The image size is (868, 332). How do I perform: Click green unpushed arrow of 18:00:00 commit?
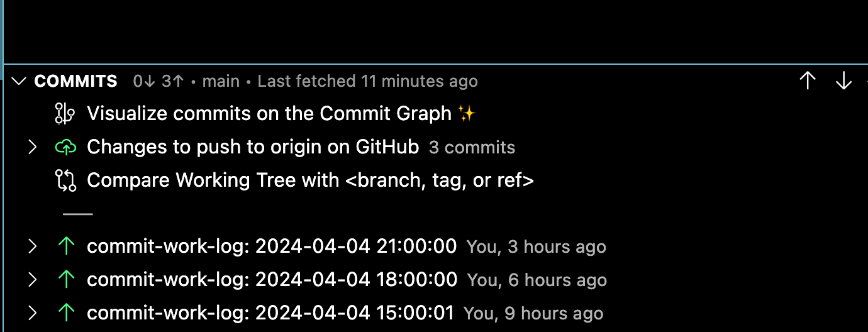[x=65, y=280]
